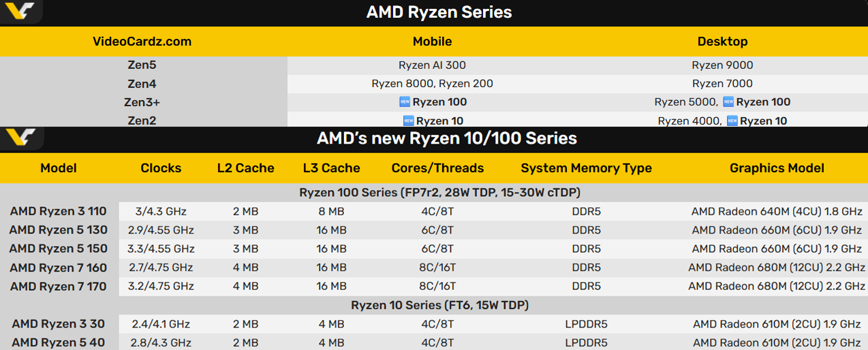
Task: Click the Cores/Threads column header
Action: click(437, 168)
